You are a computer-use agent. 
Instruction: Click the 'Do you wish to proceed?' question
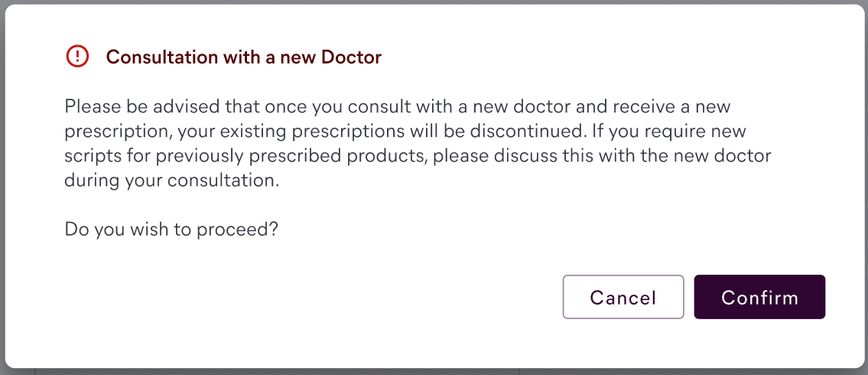click(x=171, y=230)
